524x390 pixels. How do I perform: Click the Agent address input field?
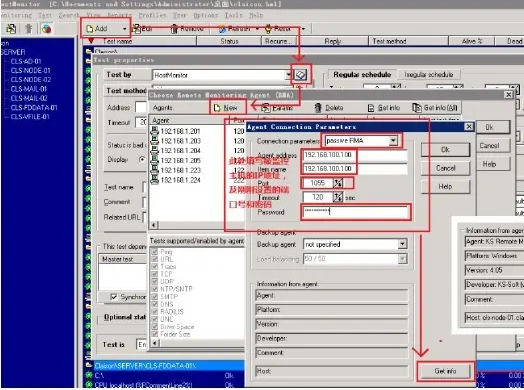[x=355, y=155]
